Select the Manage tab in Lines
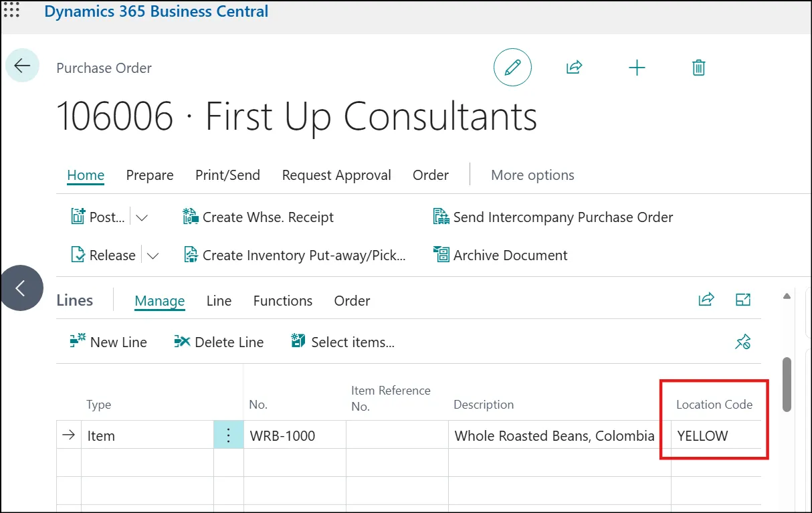812x513 pixels. (160, 301)
